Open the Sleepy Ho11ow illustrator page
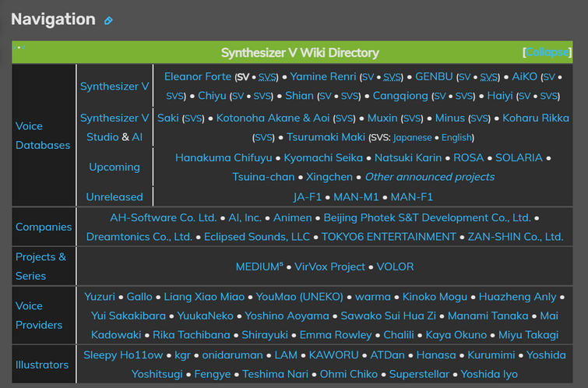Viewport: 588px width, 388px height. (123, 355)
